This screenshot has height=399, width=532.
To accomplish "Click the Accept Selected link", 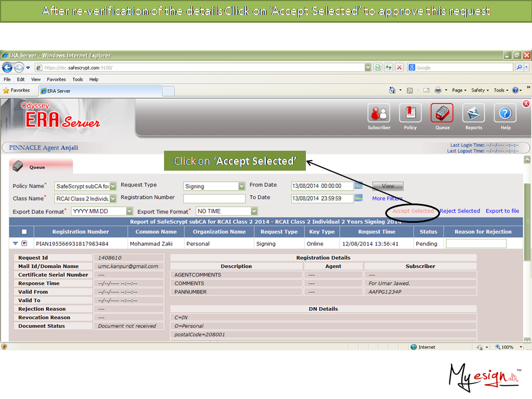I will (413, 211).
